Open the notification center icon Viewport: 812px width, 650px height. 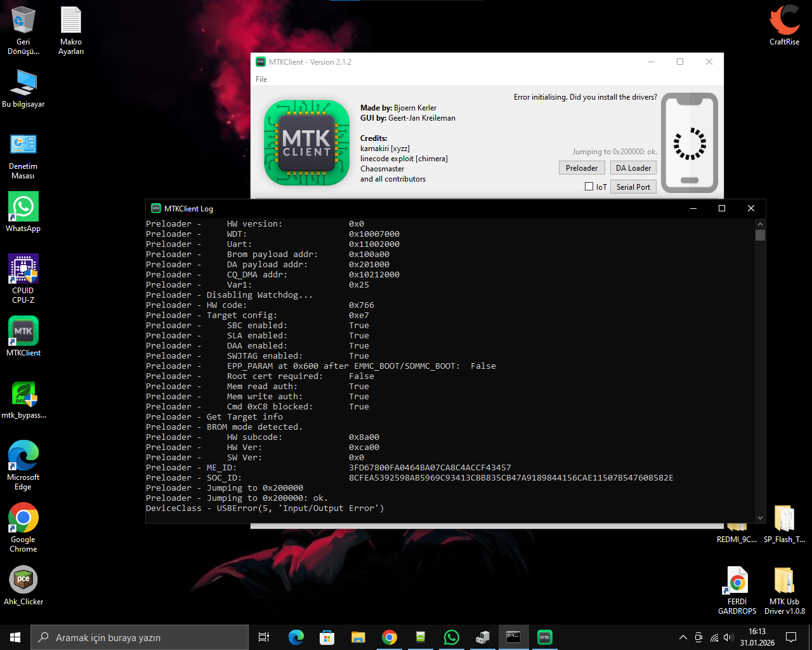791,637
